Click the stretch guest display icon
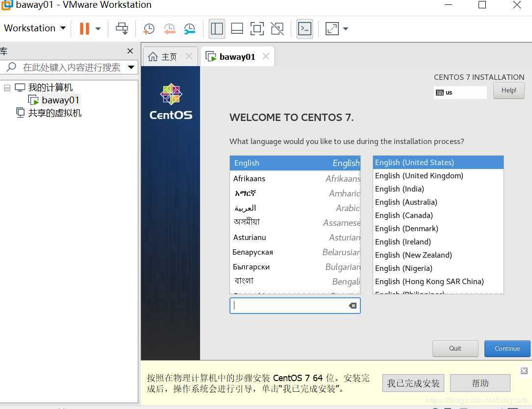This screenshot has width=532, height=409. point(332,29)
